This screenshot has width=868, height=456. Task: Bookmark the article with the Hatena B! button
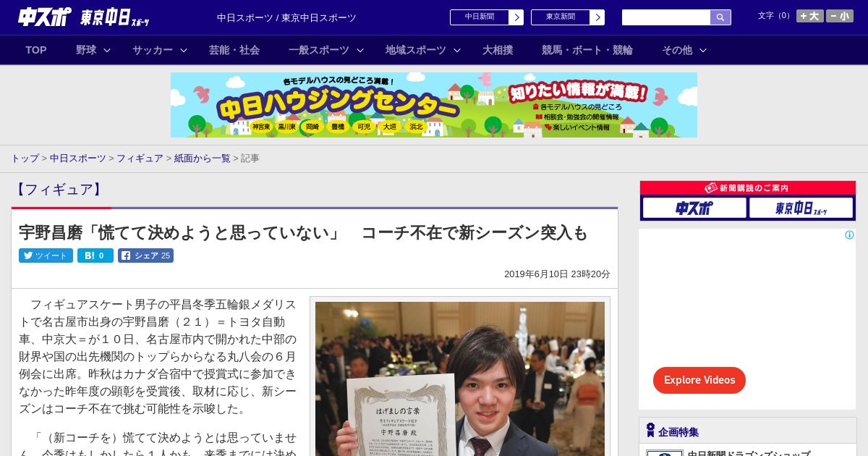coord(95,256)
